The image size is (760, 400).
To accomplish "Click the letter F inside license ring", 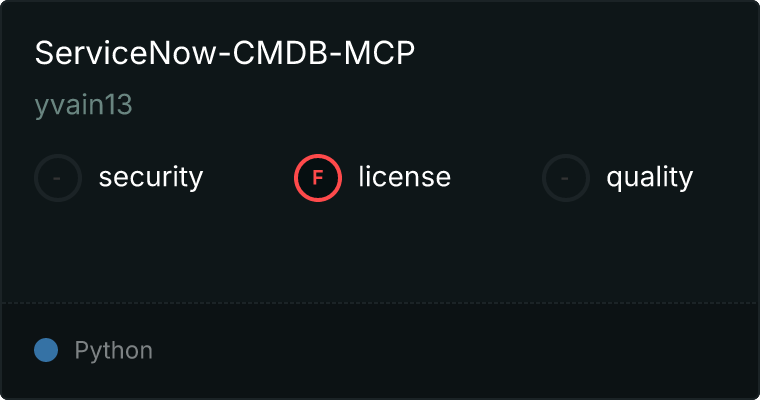I will [318, 178].
